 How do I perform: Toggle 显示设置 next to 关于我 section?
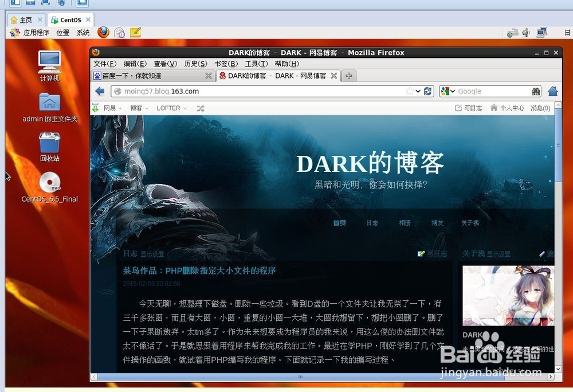click(496, 253)
